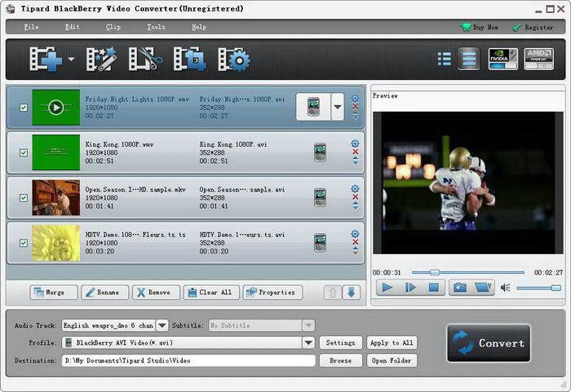Uncheck the Friday.Night.Lights.1080P.wmv checkbox
The width and height of the screenshot is (571, 392).
(x=23, y=108)
